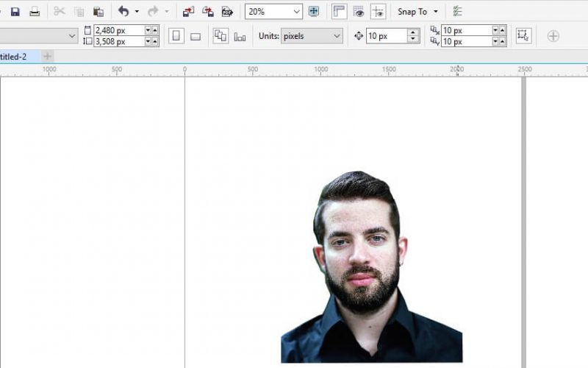Click the page height icon

tap(87, 41)
